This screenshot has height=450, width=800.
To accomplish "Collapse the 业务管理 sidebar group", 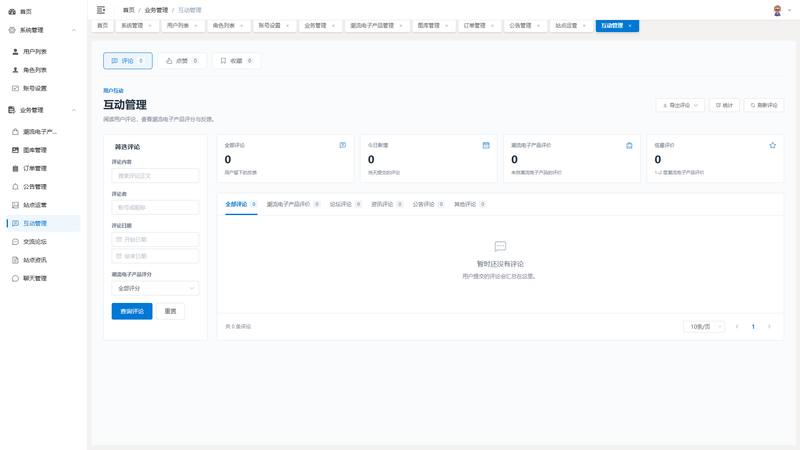I will [x=73, y=110].
